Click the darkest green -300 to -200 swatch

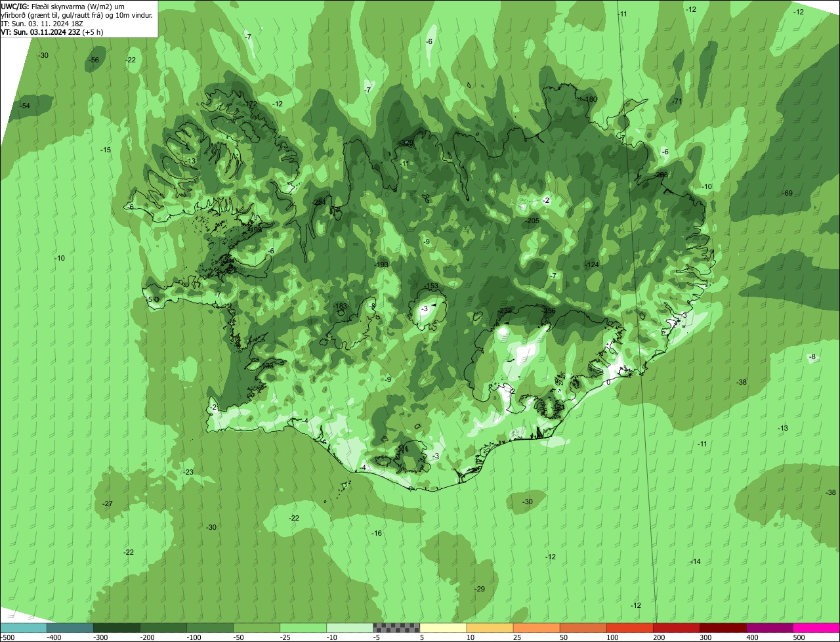tap(117, 628)
